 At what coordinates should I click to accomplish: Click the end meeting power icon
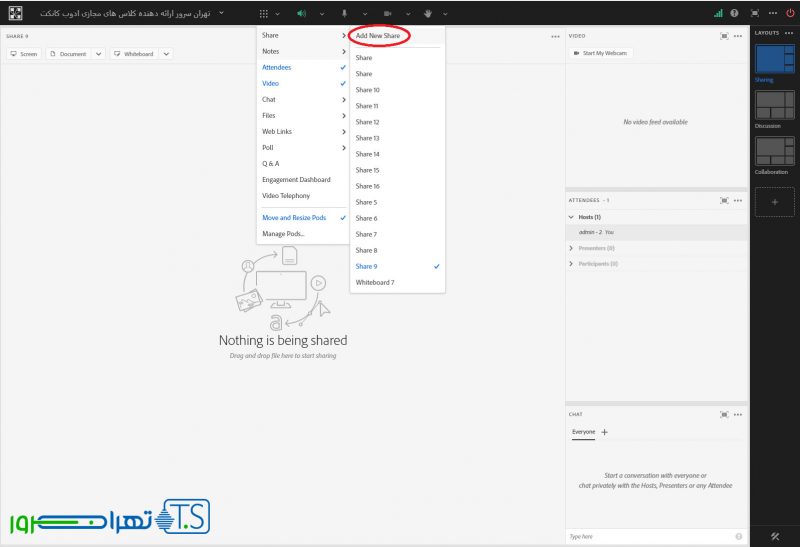point(790,13)
